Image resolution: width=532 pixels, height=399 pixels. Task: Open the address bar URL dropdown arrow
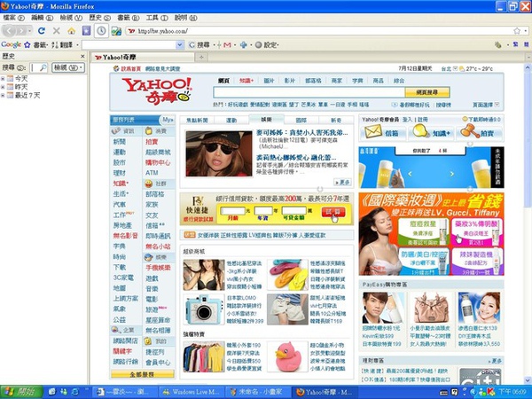click(526, 31)
